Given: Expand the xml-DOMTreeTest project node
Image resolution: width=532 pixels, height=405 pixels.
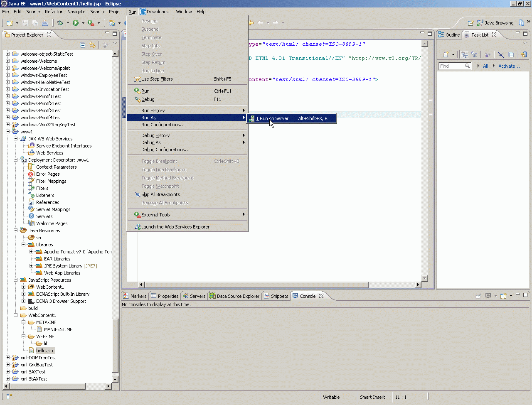Looking at the screenshot, I should (7, 358).
